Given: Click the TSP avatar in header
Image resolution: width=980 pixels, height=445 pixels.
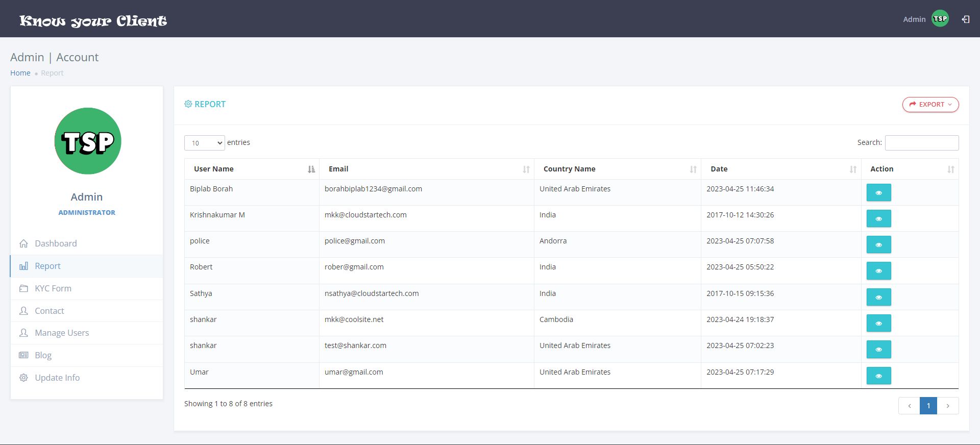Looking at the screenshot, I should (940, 19).
